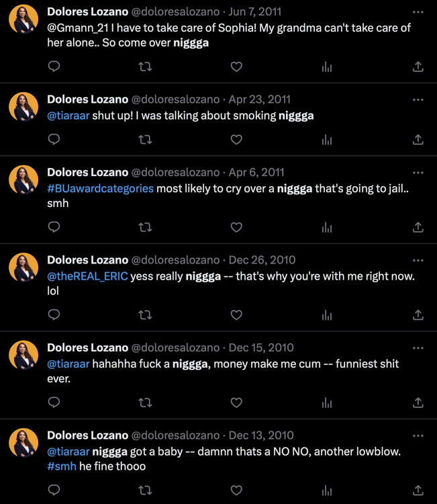Reply to the Jun 7, 2011 tweet
The width and height of the screenshot is (437, 504).
[x=54, y=67]
